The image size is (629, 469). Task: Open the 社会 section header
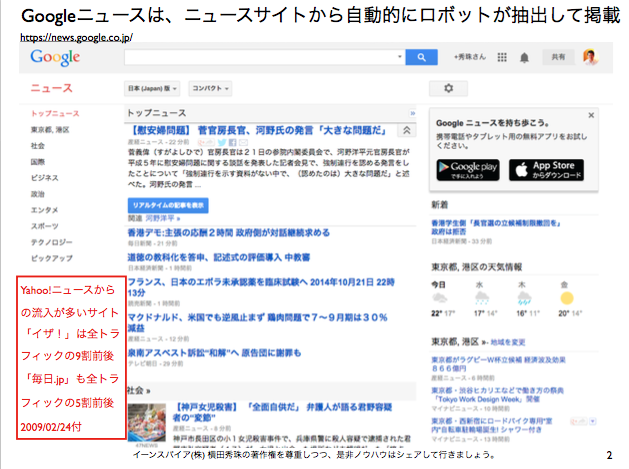tap(138, 390)
